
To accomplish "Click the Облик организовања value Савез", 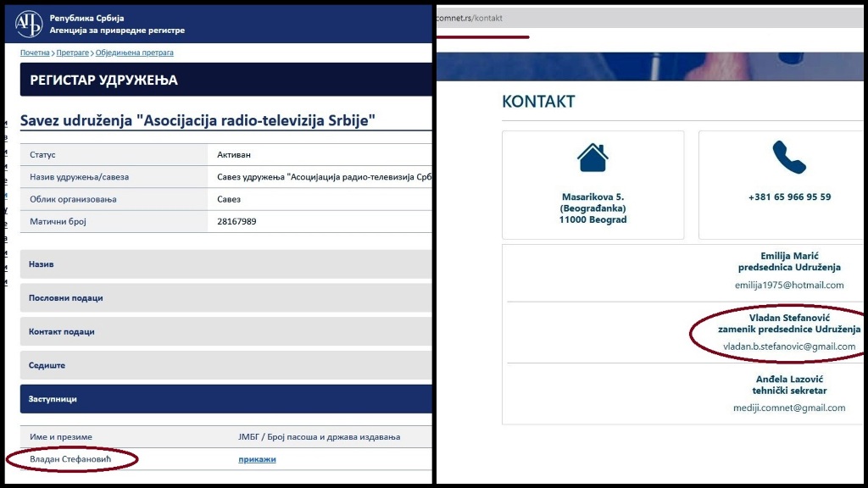I will coord(229,199).
